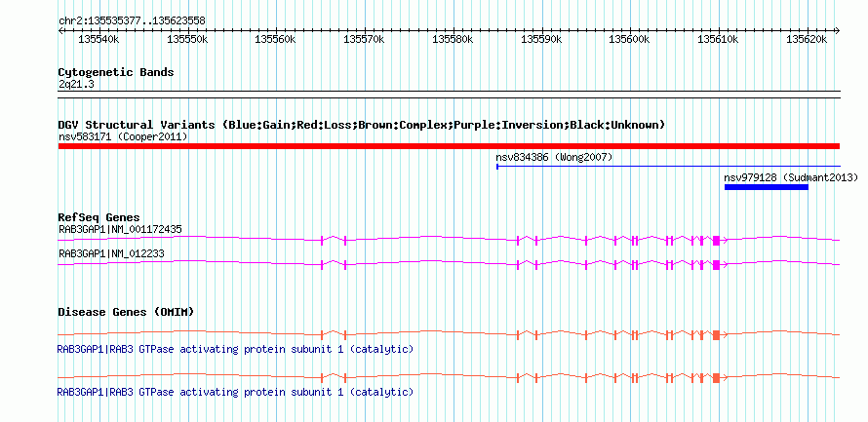Image resolution: width=868 pixels, height=422 pixels.
Task: Open the nsv583171 (Cooper2011) variant label
Action: click(123, 136)
